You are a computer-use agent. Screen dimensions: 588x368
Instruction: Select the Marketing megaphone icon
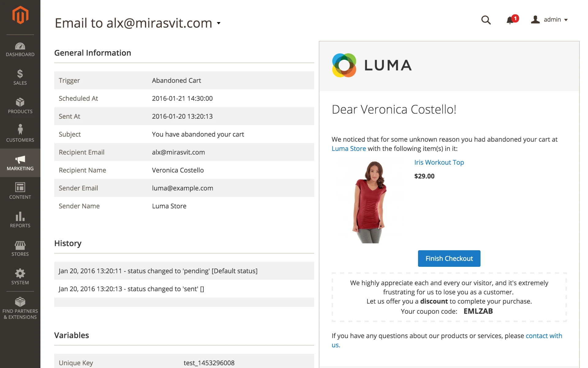coord(20,160)
